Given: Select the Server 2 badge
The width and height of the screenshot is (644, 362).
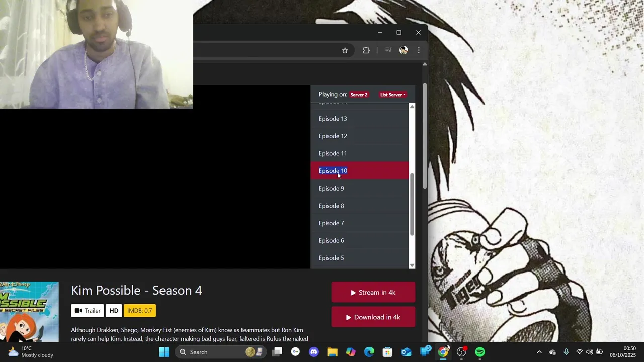Looking at the screenshot, I should pyautogui.click(x=359, y=95).
